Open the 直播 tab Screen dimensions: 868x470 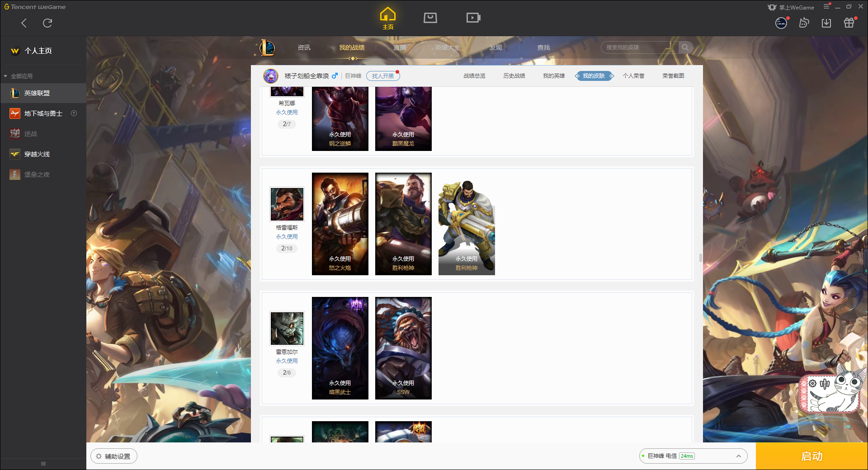400,47
